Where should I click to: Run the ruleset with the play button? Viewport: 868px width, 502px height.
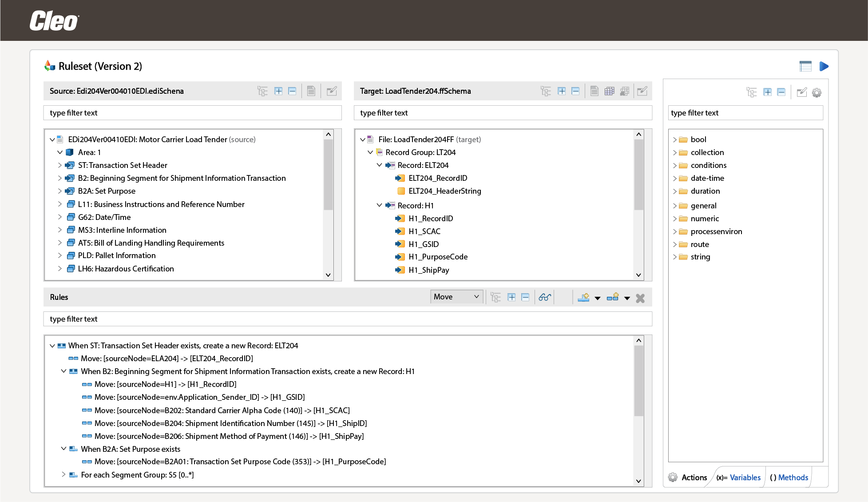(x=824, y=66)
